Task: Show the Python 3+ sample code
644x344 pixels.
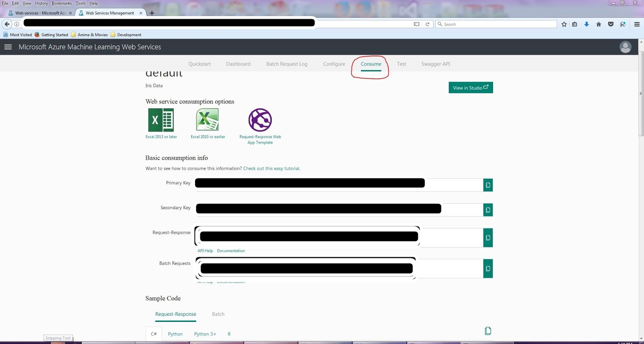Action: click(205, 334)
